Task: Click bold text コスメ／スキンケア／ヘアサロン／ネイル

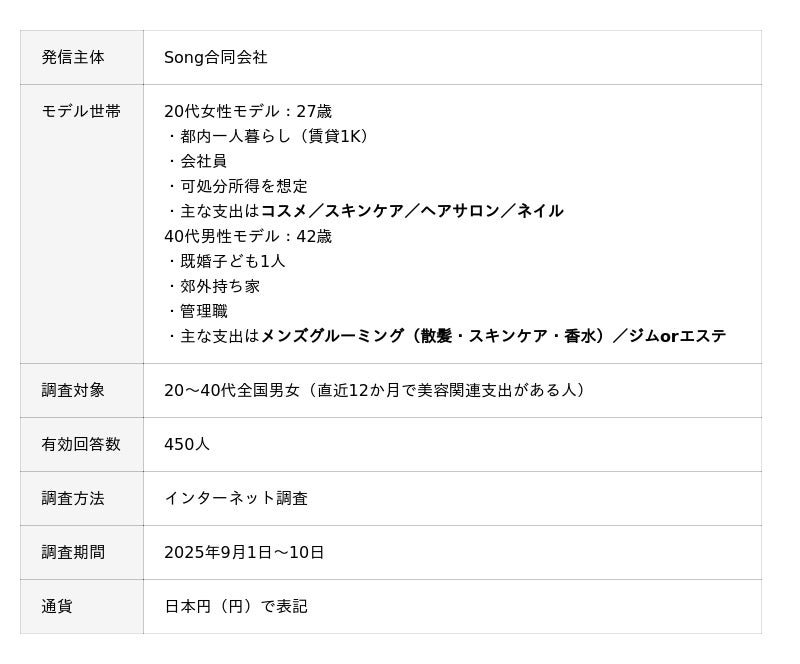Action: 412,212
